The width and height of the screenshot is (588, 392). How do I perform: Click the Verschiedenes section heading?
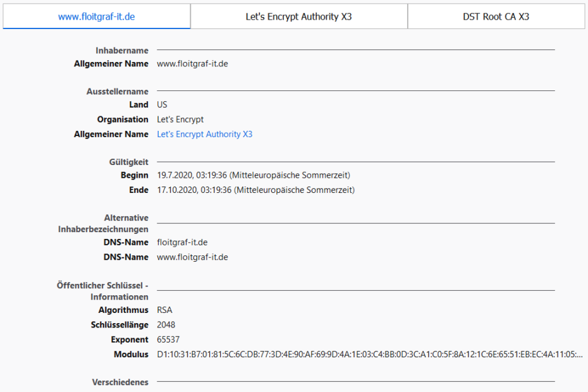click(120, 383)
